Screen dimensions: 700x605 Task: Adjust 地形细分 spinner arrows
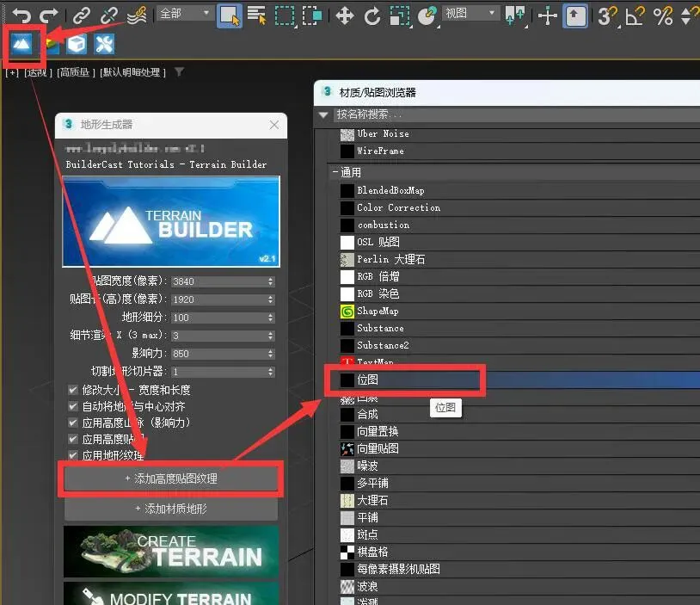coord(270,318)
